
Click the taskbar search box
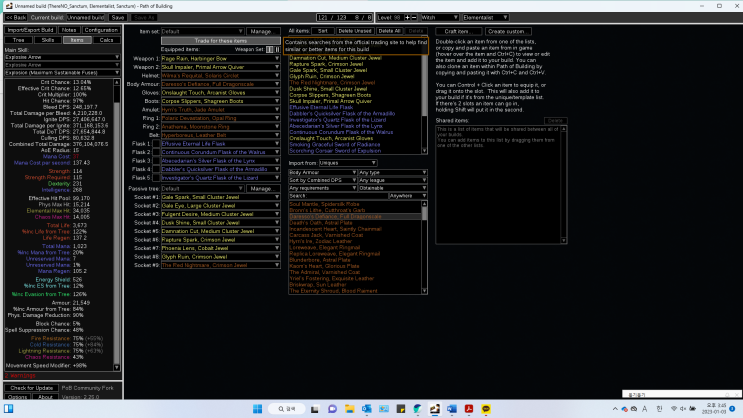pyautogui.click(x=287, y=409)
